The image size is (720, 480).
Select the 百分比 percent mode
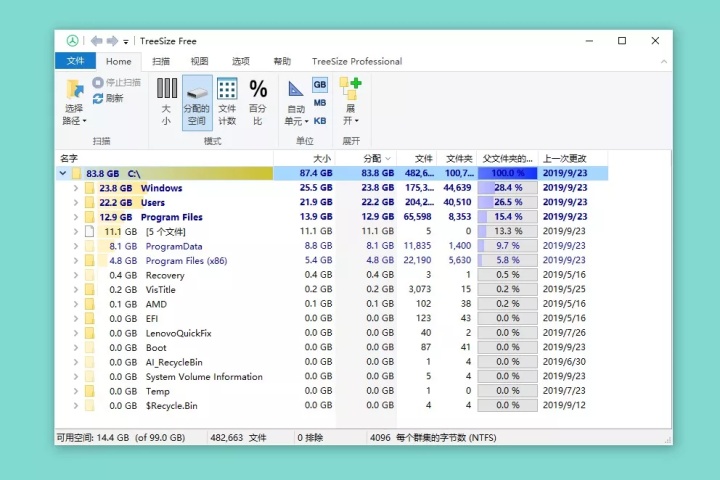258,103
